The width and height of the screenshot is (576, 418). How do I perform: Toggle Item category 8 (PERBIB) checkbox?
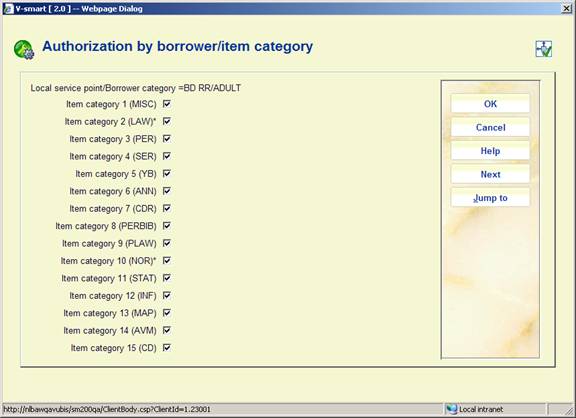tap(167, 226)
